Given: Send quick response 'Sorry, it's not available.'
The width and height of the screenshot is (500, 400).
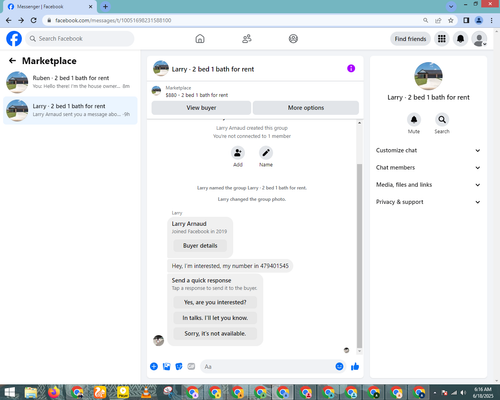Looking at the screenshot, I should 215,334.
